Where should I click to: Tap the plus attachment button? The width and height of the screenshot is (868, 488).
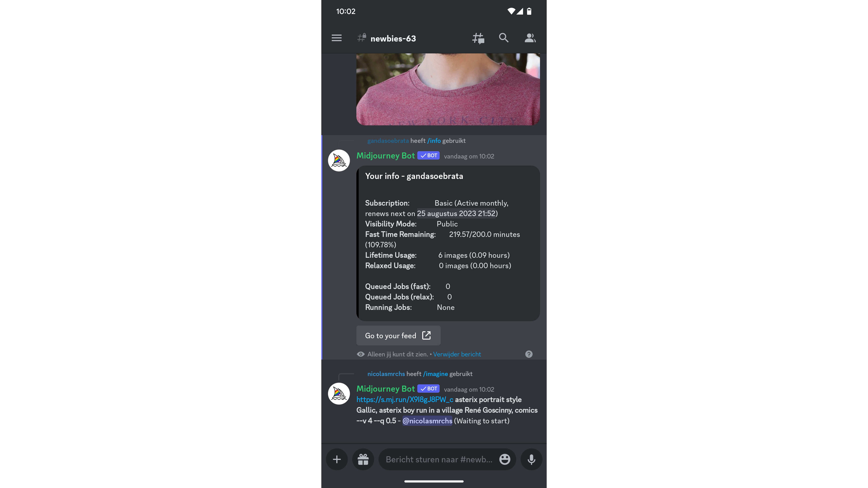coord(337,459)
